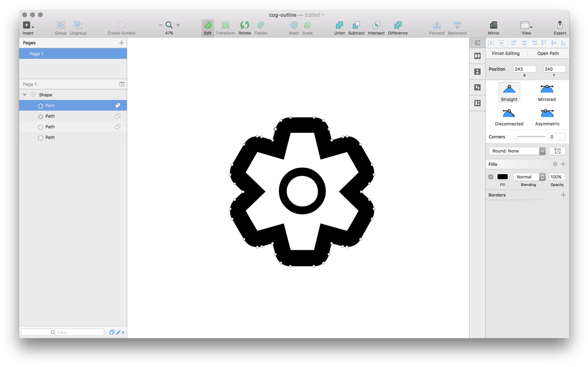Click the Flatten icon
The height and width of the screenshot is (367, 588).
[261, 25]
